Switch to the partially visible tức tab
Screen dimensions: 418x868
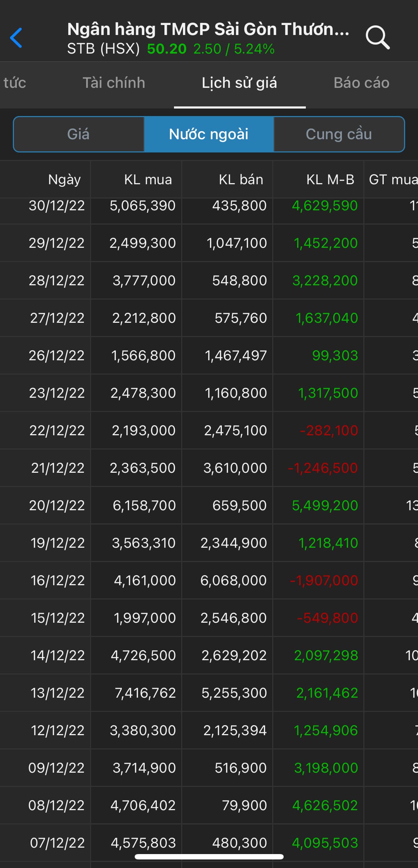coord(15,83)
